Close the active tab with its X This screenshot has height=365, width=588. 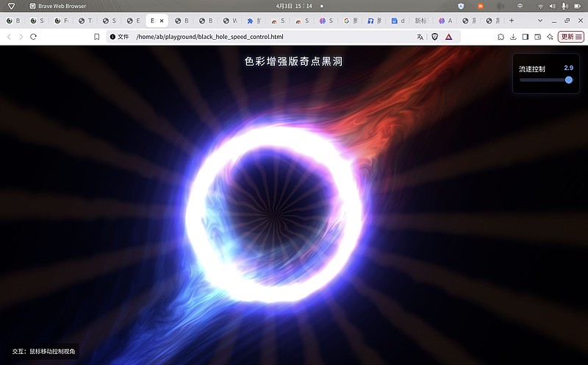pyautogui.click(x=162, y=21)
